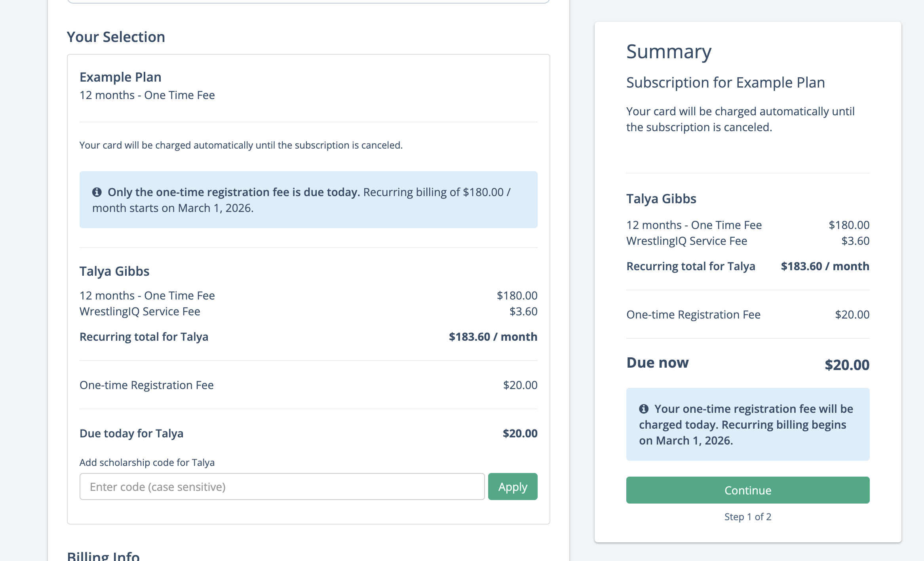The image size is (924, 561).
Task: Click "One-time Registration Fee" row in Your Selection
Action: [146, 385]
